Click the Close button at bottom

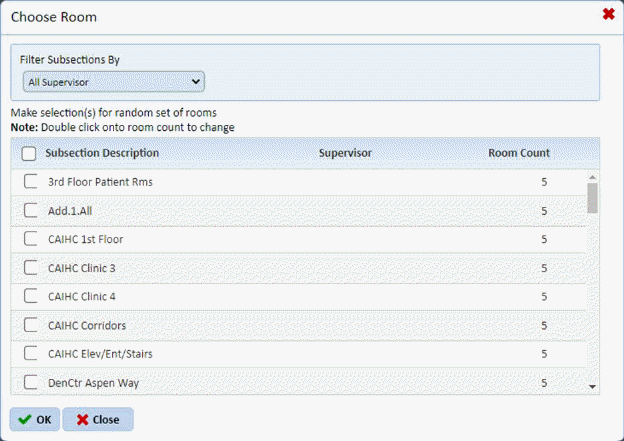97,420
